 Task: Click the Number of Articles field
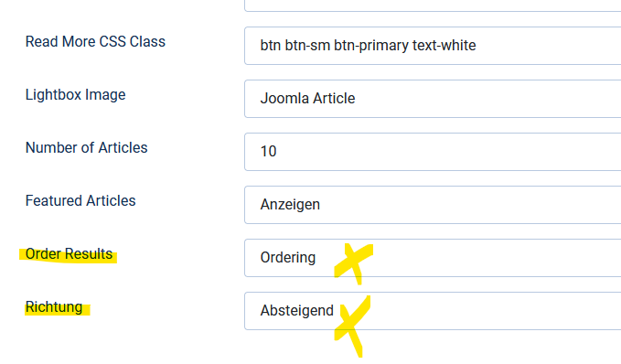[433, 152]
